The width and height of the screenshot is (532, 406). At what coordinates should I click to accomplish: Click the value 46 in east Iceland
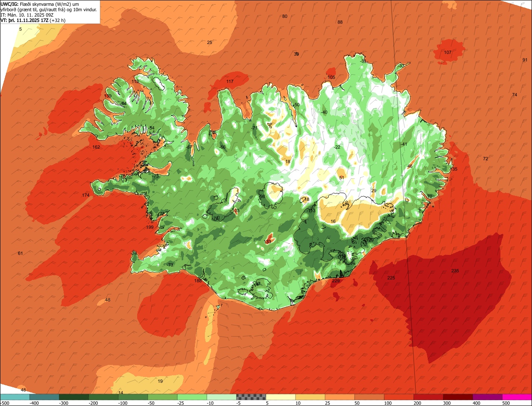point(410,166)
